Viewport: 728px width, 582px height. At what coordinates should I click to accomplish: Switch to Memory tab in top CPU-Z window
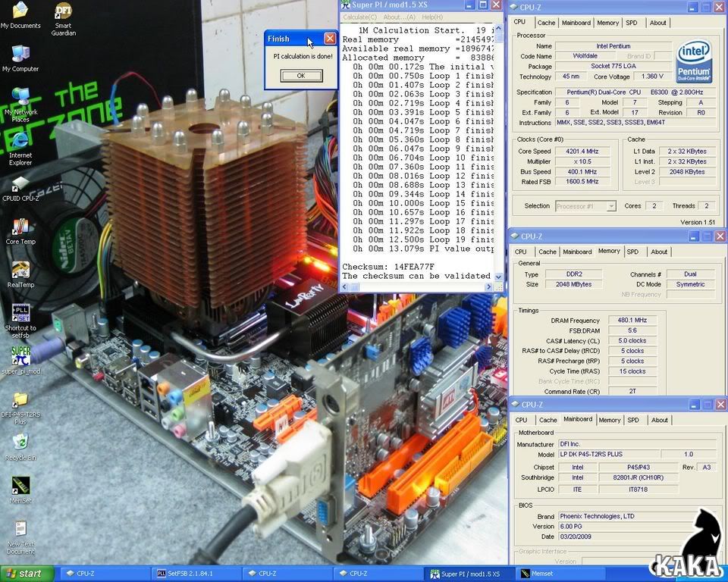point(607,23)
